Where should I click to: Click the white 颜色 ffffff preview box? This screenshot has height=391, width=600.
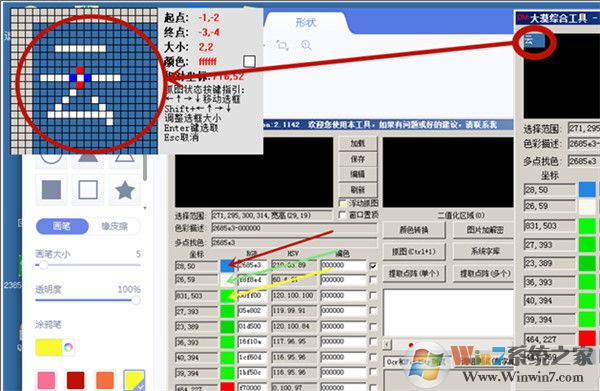[x=249, y=61]
